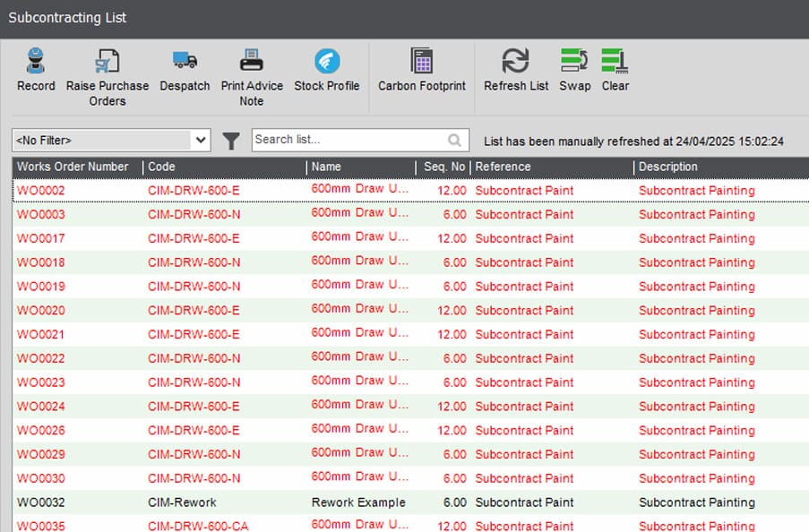809x532 pixels.
Task: Click the Rework Example name cell
Action: [358, 502]
